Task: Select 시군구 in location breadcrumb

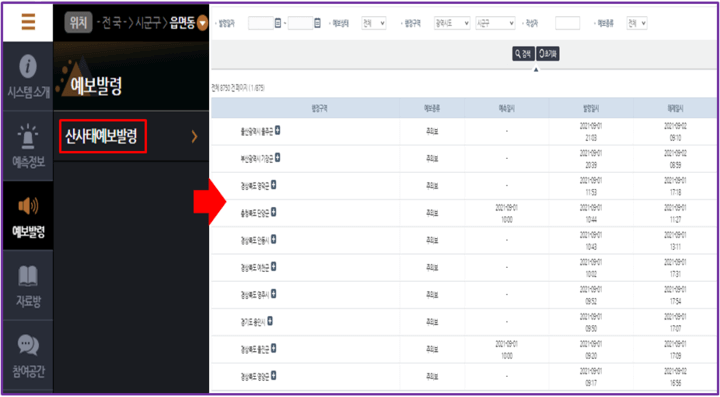Action: coord(149,23)
